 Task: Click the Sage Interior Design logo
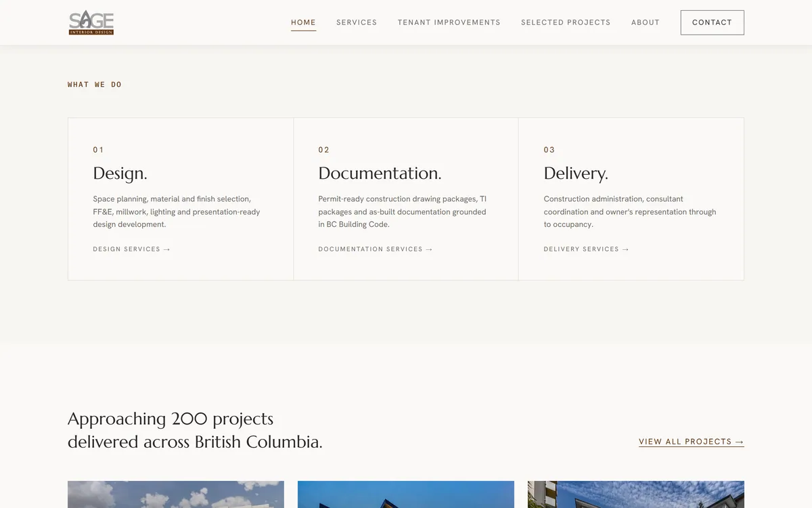[x=91, y=22]
